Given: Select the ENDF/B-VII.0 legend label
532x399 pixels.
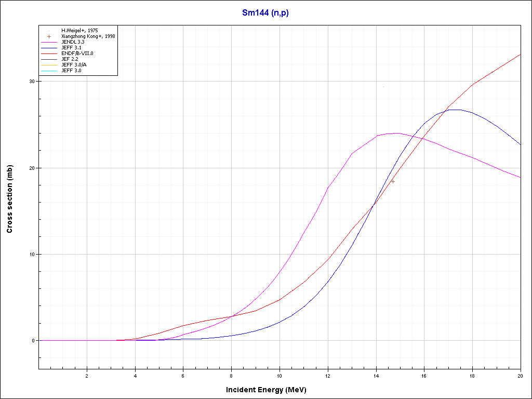Looking at the screenshot, I should click(x=77, y=54).
